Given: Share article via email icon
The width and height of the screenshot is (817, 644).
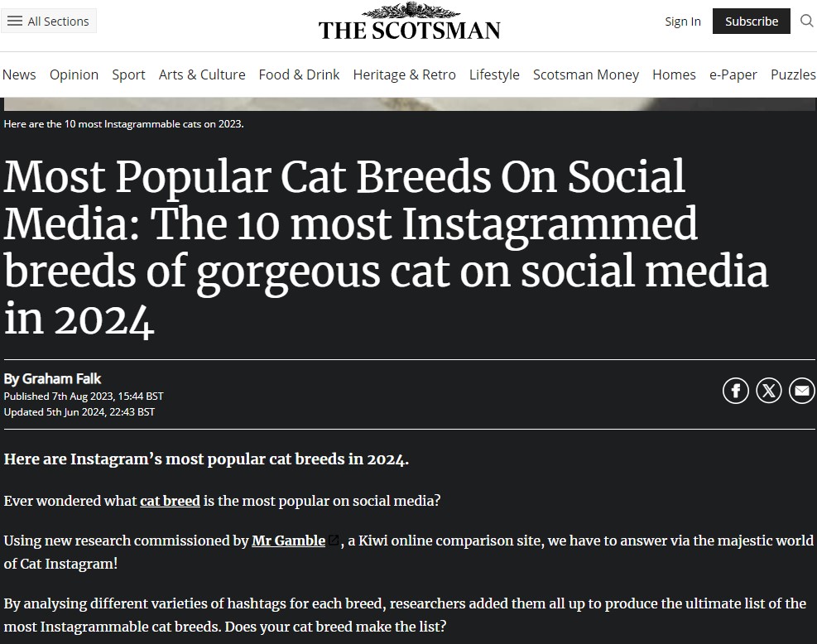Looking at the screenshot, I should point(801,390).
